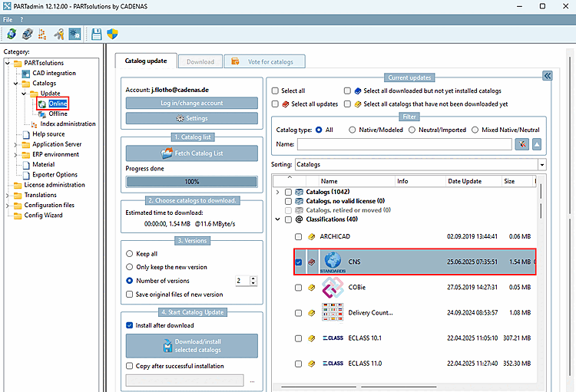Click the blue snowflake toolbar icon
Viewport: 576px width, 392px height.
click(x=74, y=34)
